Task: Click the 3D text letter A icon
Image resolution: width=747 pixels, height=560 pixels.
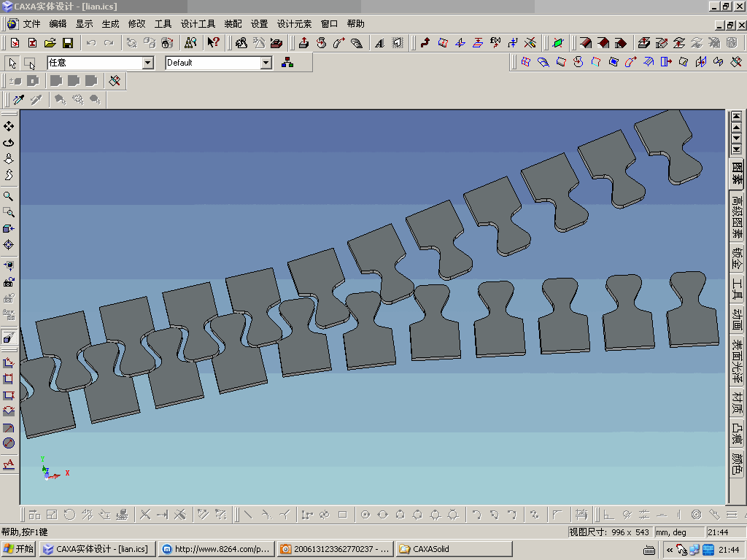Action: click(x=379, y=43)
